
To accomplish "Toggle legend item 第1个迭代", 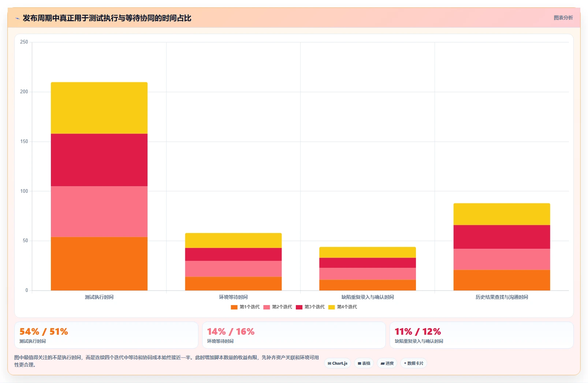I will click(245, 307).
